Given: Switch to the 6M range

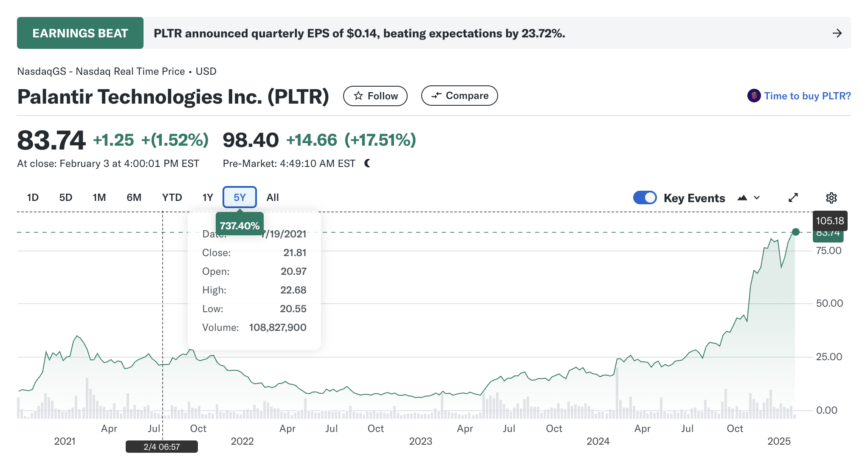Looking at the screenshot, I should point(134,197).
